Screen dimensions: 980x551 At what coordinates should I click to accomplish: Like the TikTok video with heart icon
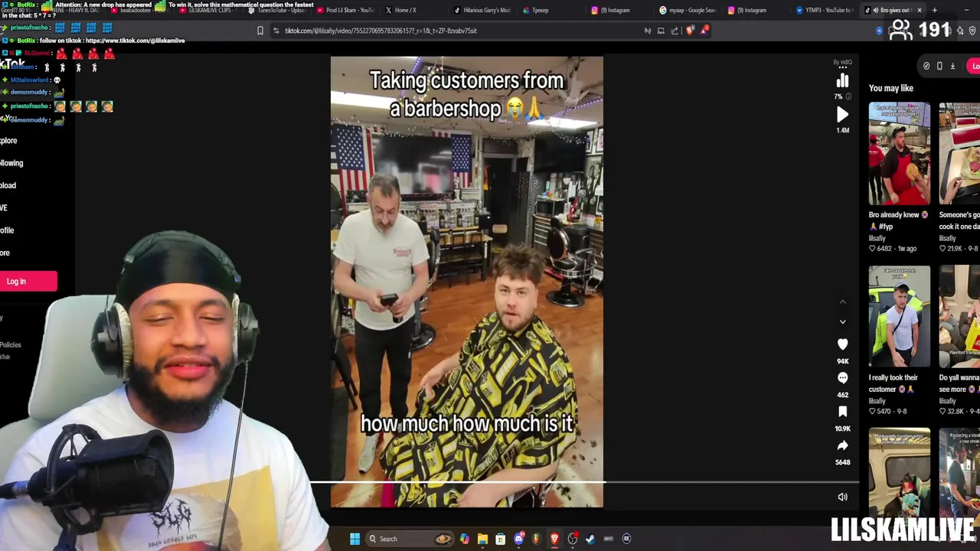(x=842, y=344)
